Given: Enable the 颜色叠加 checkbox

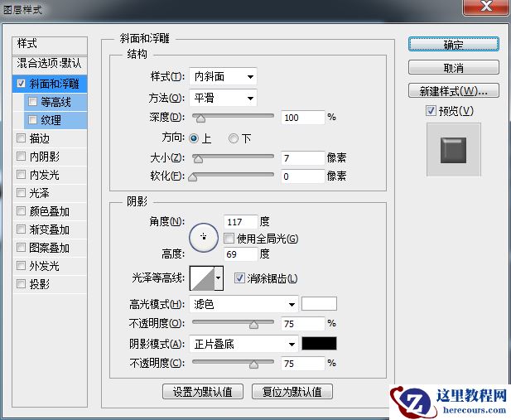Looking at the screenshot, I should (22, 211).
